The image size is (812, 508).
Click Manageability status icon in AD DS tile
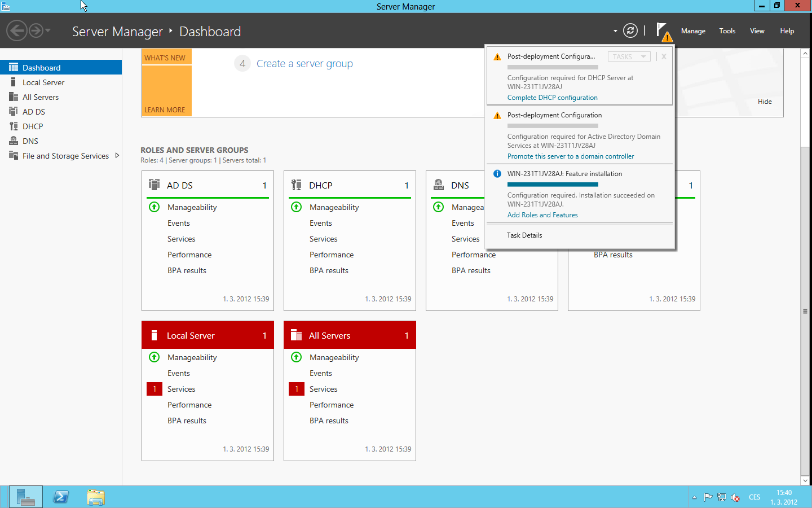coord(154,207)
